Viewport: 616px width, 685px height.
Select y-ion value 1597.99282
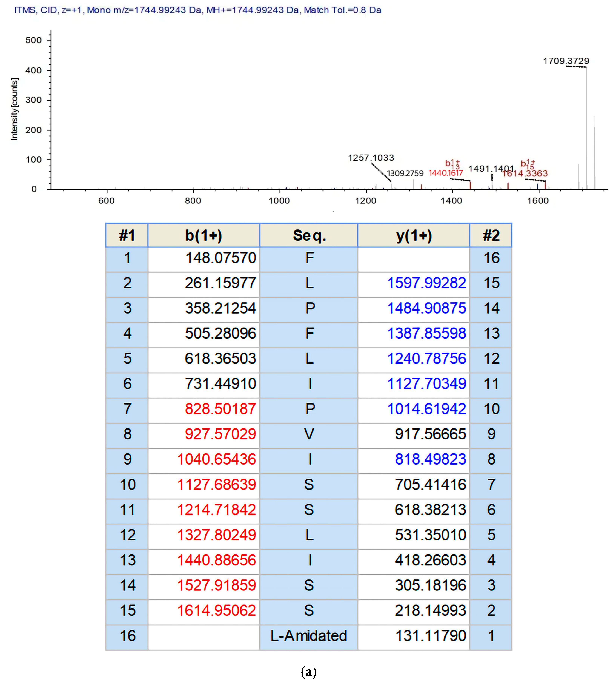coord(426,283)
